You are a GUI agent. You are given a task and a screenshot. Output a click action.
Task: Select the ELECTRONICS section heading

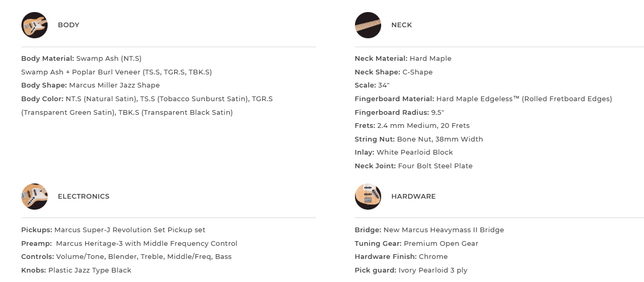pos(83,197)
